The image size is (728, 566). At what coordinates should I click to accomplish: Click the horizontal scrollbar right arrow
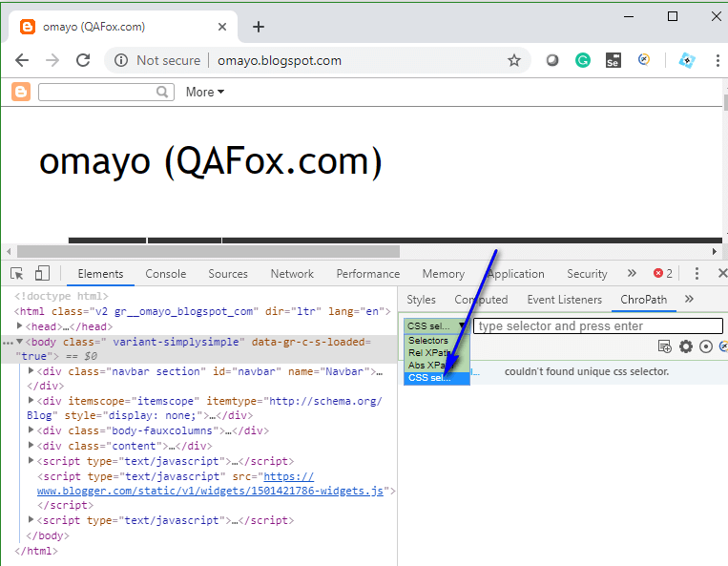714,252
